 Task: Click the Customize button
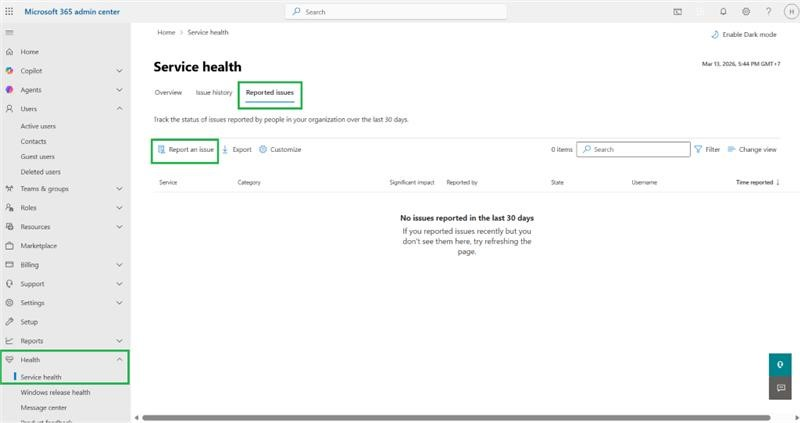[280, 150]
